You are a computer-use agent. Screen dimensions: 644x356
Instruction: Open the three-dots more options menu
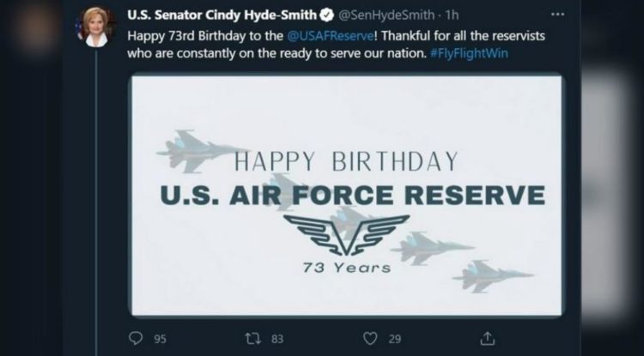click(x=557, y=15)
